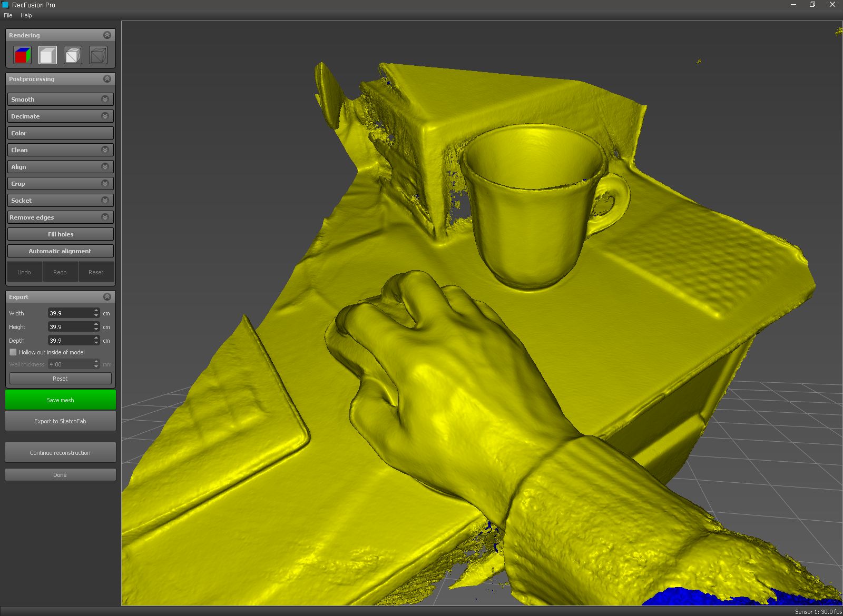843x616 pixels.
Task: Expand the Decimate options
Action: click(105, 116)
